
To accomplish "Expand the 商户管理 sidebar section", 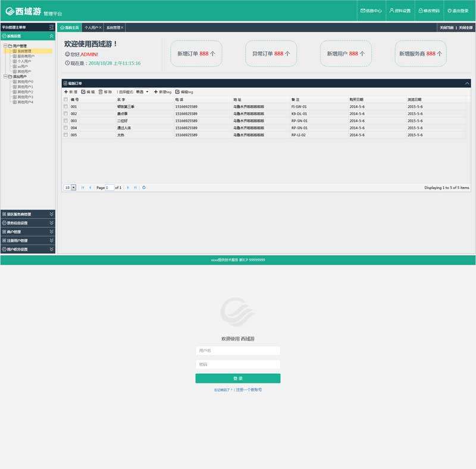I will click(x=27, y=232).
